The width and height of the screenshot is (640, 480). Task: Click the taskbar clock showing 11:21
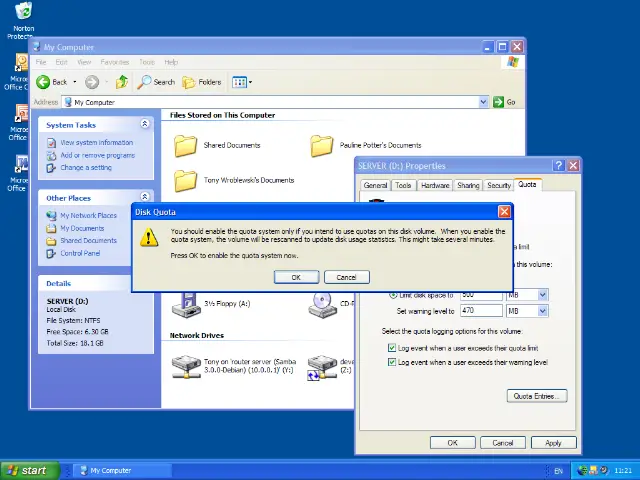point(623,471)
